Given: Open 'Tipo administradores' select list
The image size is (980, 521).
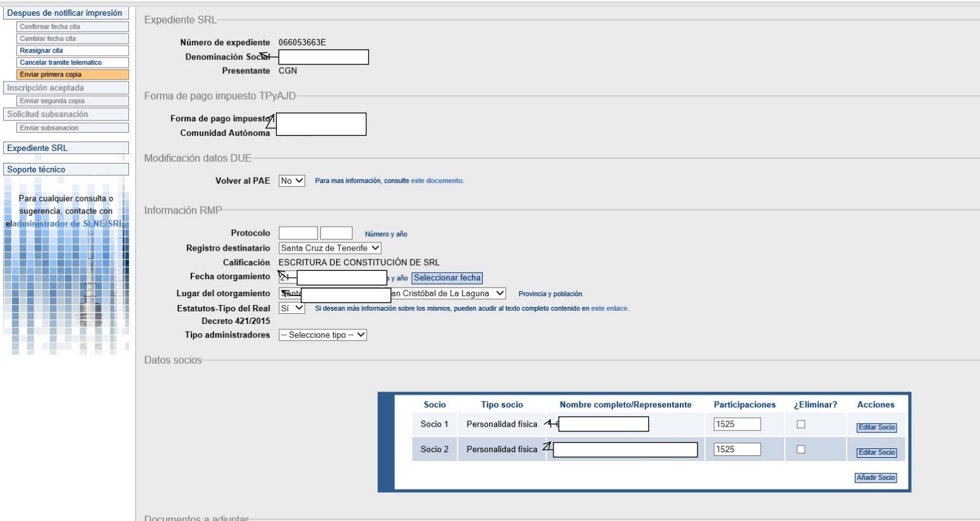Looking at the screenshot, I should 322,335.
